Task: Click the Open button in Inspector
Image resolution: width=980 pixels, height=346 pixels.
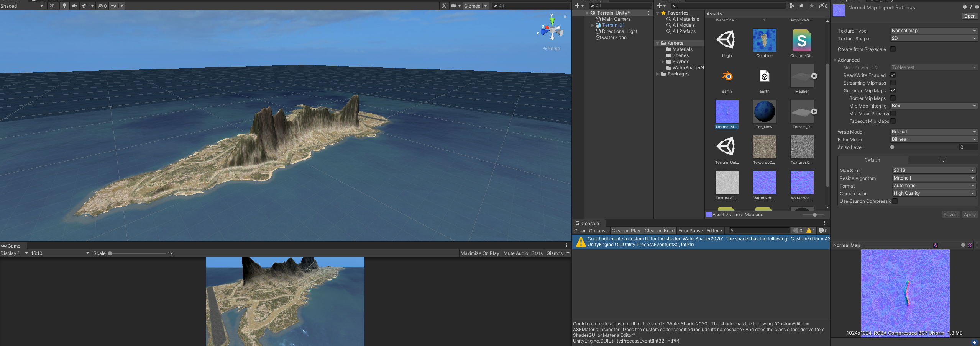Action: coord(970,16)
